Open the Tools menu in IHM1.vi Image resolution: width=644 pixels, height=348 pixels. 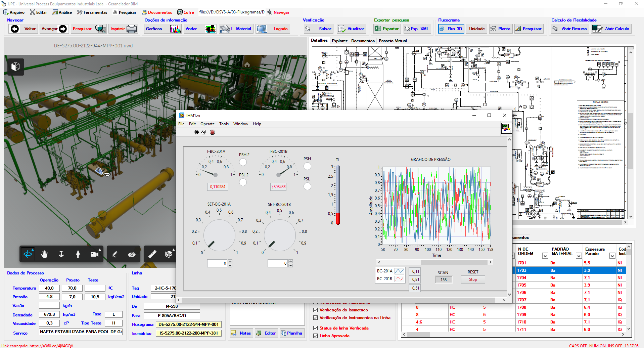point(224,124)
